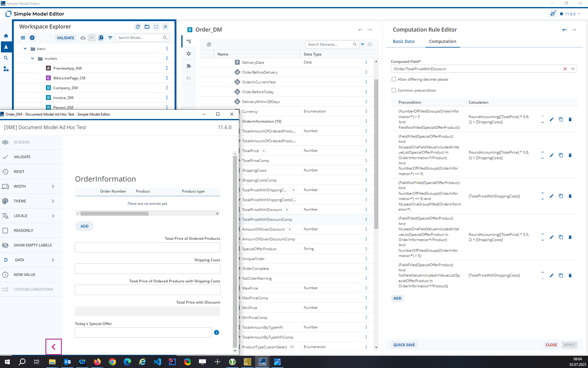
Task: Click the cloud upload icon
Action: 83,38
